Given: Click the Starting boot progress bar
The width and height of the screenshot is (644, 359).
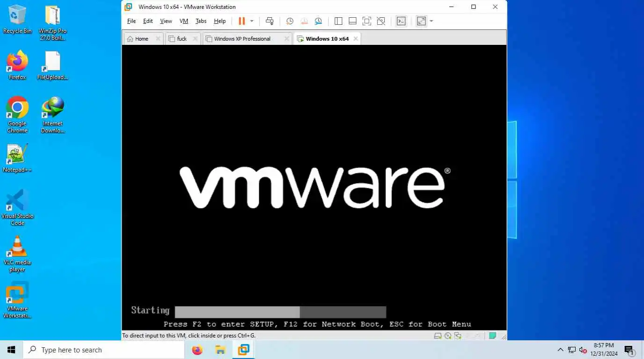Looking at the screenshot, I should point(280,312).
